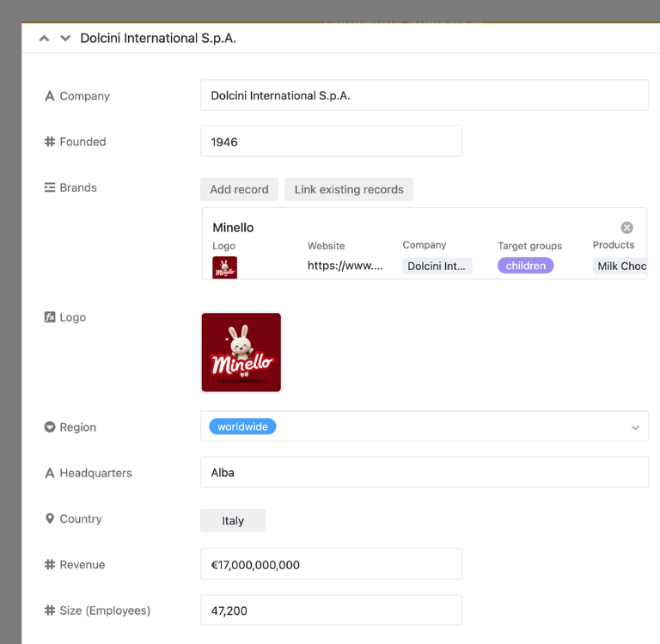
Task: Click the Headquarters field label
Action: (x=96, y=473)
